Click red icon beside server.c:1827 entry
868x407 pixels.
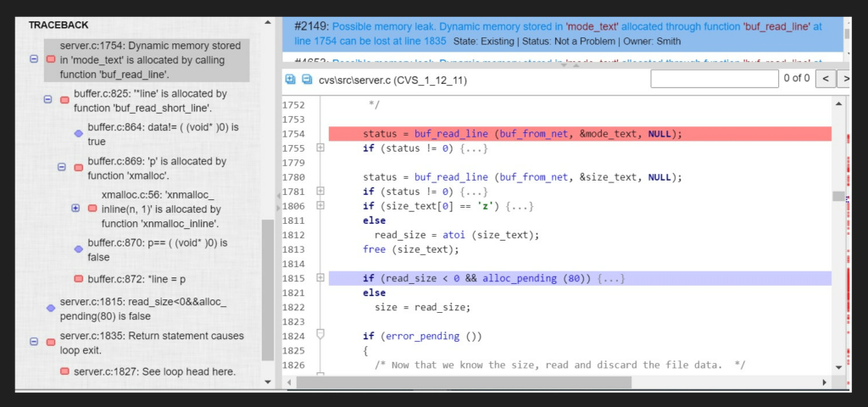pyautogui.click(x=64, y=371)
